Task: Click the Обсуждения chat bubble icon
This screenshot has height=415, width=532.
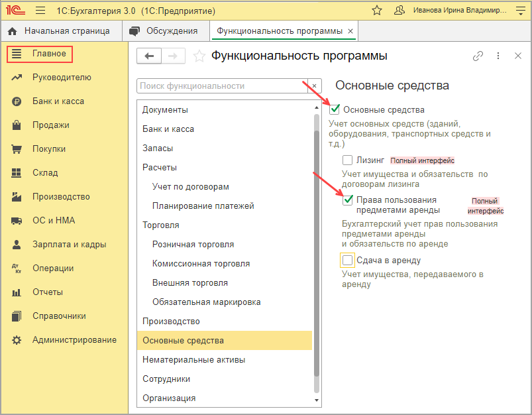Action: tap(134, 31)
